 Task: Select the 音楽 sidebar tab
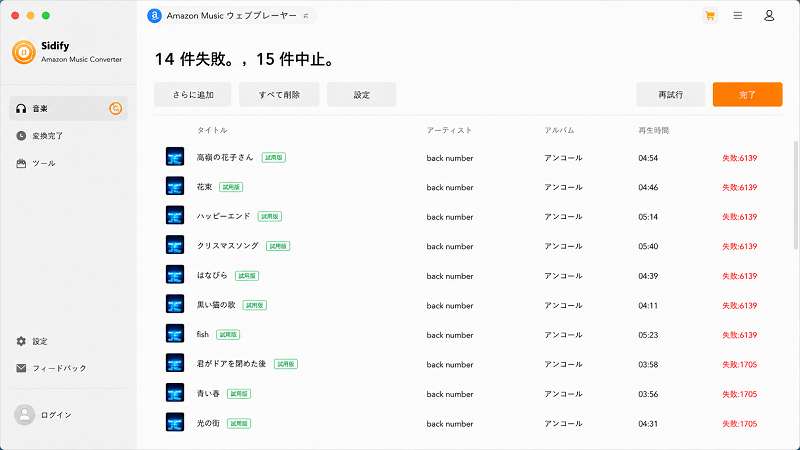(x=68, y=109)
